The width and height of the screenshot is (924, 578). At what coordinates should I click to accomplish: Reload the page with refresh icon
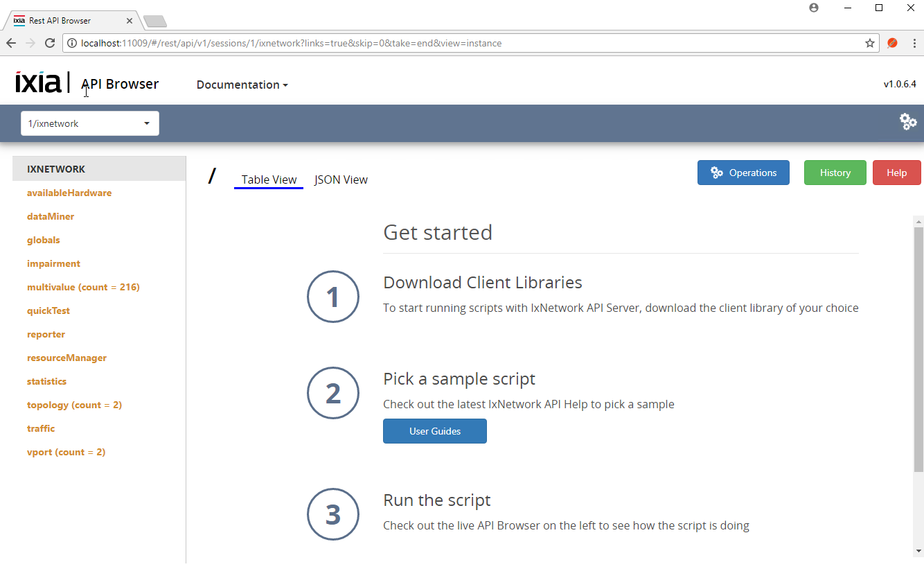click(x=50, y=43)
